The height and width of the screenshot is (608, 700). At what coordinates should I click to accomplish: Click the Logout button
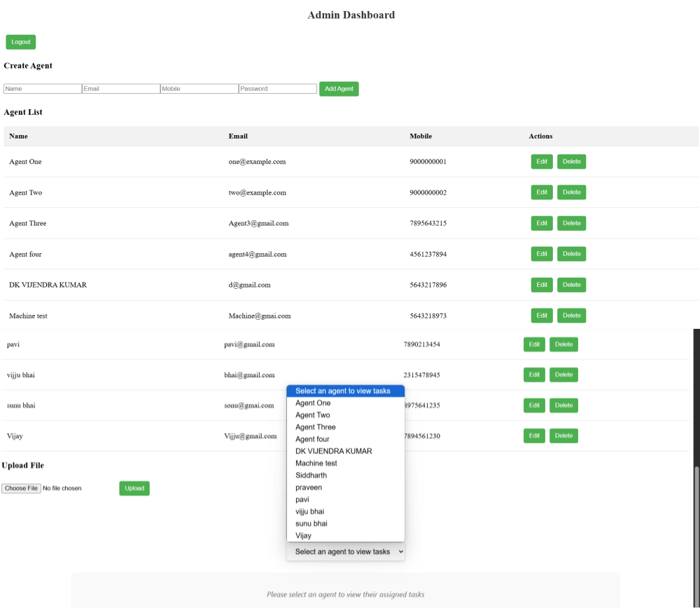20,42
